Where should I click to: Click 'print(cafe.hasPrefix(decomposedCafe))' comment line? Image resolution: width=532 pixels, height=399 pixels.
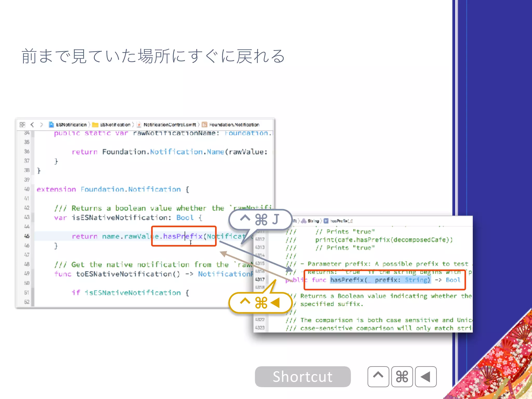[x=384, y=240]
